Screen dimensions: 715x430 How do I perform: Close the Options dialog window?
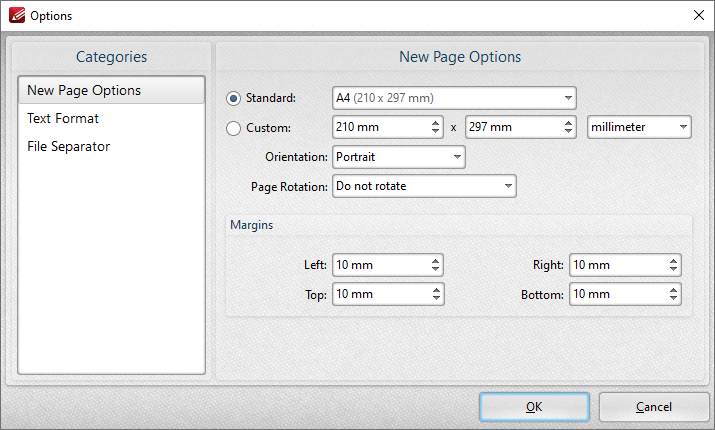coord(699,16)
